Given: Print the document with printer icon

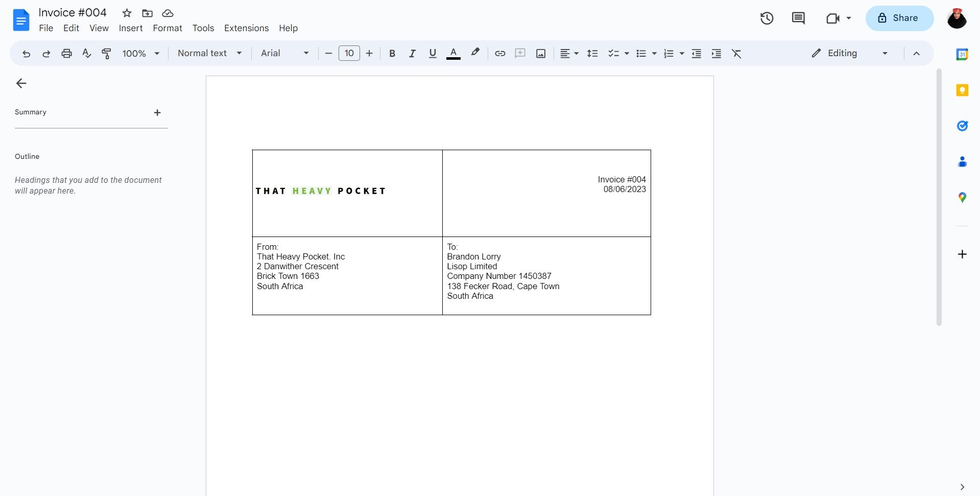Looking at the screenshot, I should coord(66,54).
